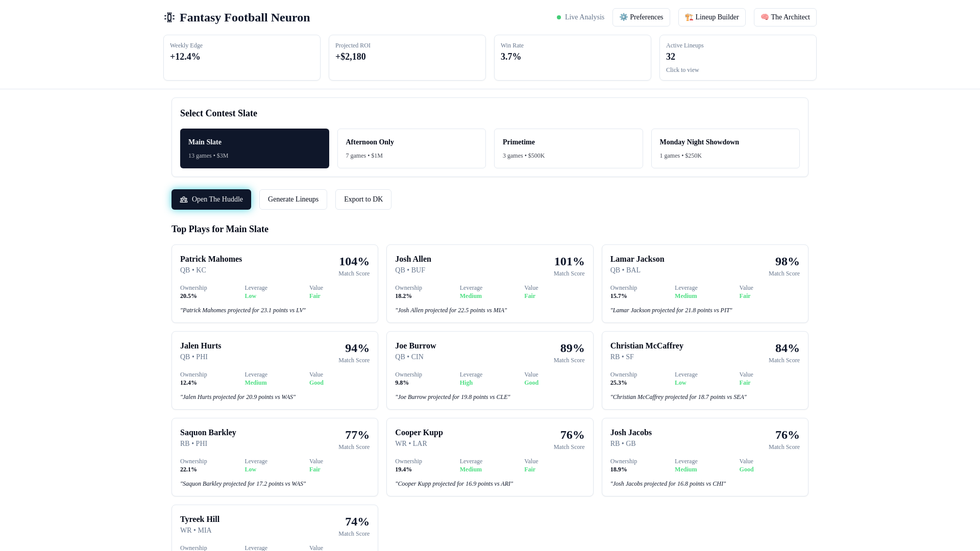Click Jalen Hurts' Good value rating
Image resolution: width=980 pixels, height=551 pixels.
[316, 383]
